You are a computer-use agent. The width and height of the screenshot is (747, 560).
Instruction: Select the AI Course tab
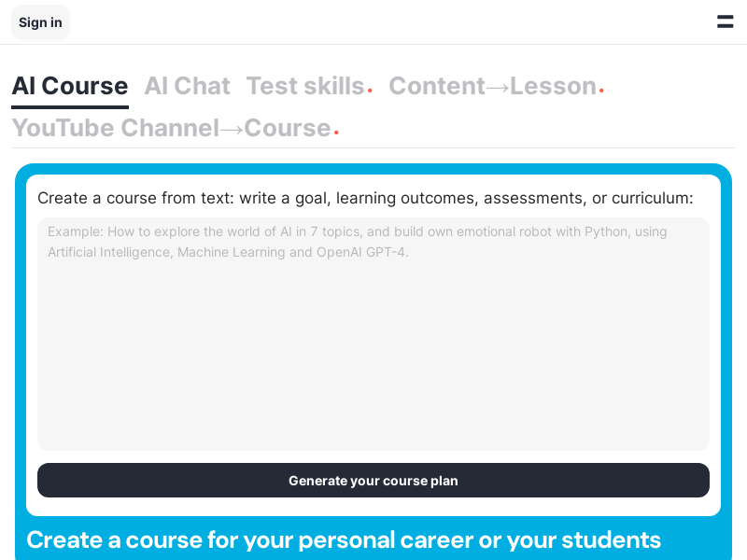pos(70,86)
